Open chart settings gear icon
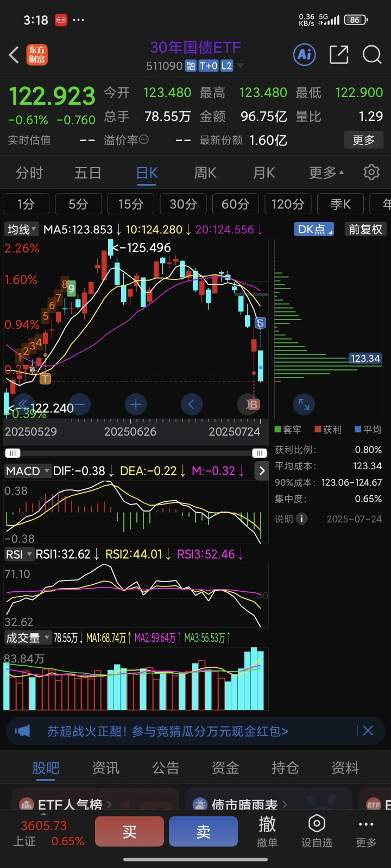391x868 pixels. pyautogui.click(x=371, y=173)
